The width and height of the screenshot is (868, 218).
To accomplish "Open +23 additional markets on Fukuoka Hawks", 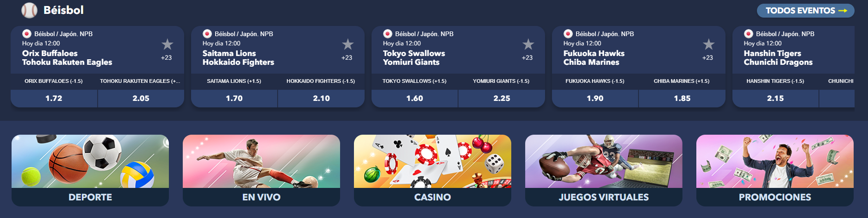I will [707, 58].
